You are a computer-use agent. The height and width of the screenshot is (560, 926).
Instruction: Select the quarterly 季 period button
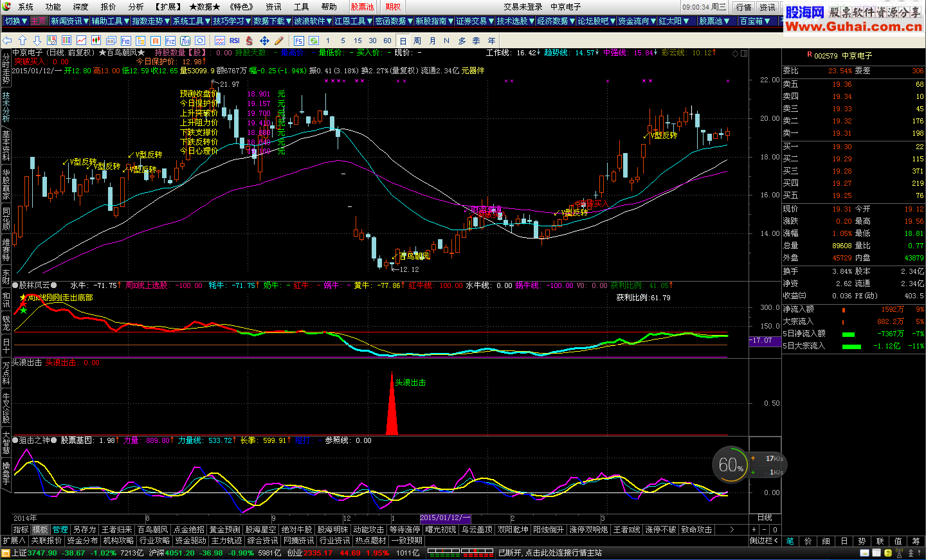pyautogui.click(x=477, y=41)
